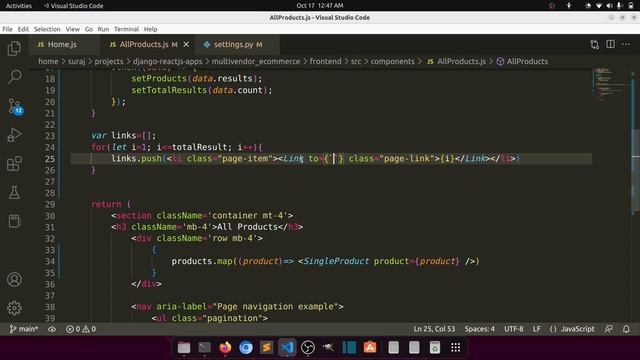Launch Firefox from the dock
Viewport: 640px width, 360px height.
tap(225, 347)
